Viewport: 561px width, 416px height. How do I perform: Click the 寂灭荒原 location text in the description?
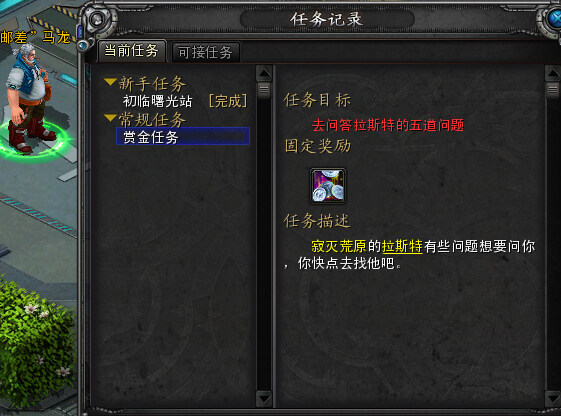point(339,246)
